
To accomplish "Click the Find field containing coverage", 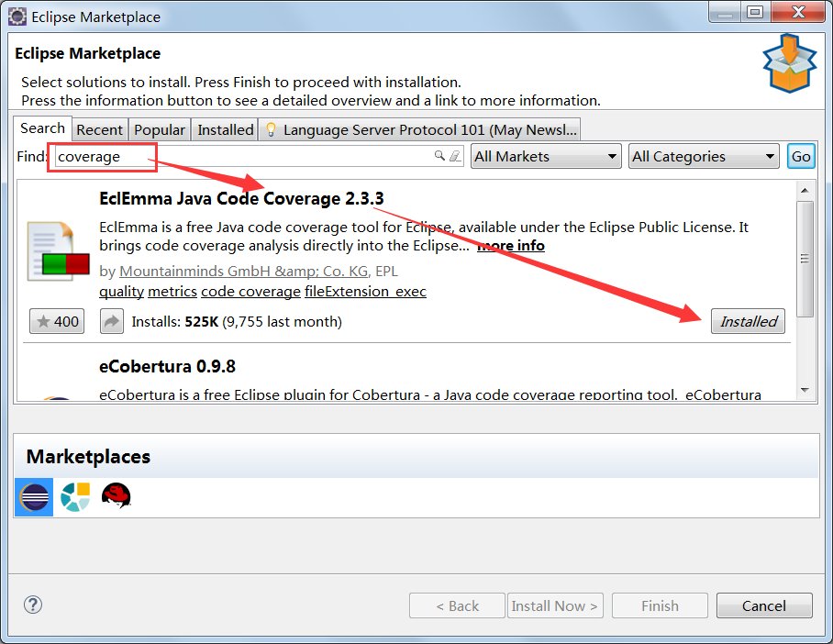I will pyautogui.click(x=260, y=156).
